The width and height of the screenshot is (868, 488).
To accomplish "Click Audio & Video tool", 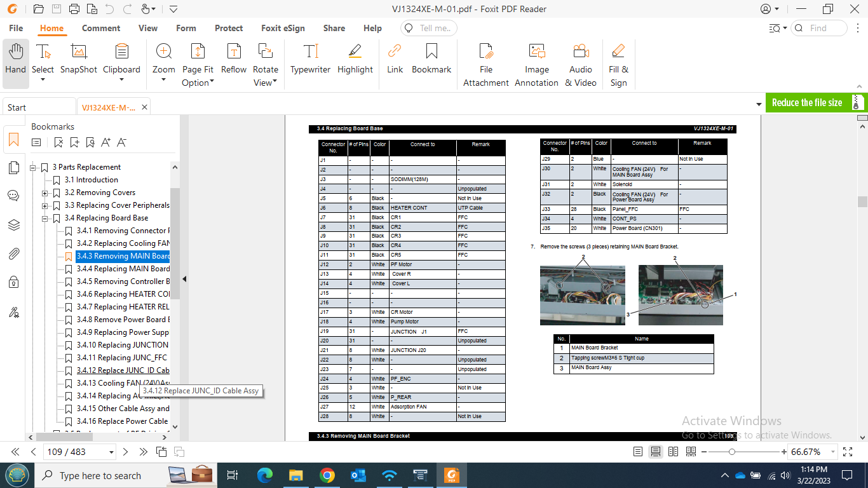I will pos(581,65).
